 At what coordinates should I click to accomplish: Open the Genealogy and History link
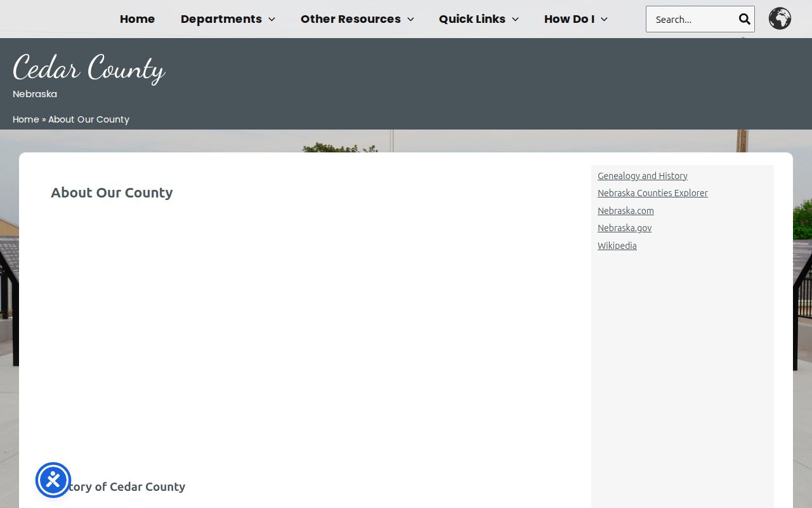643,176
